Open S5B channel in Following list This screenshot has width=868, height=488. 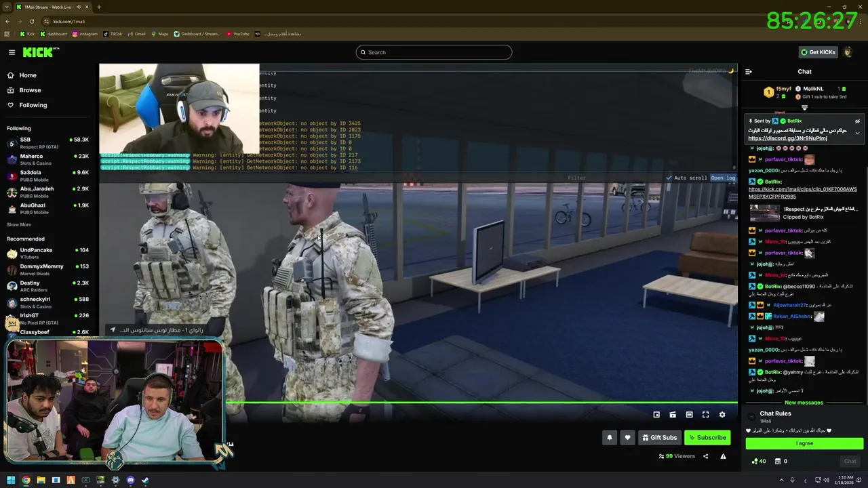point(47,143)
